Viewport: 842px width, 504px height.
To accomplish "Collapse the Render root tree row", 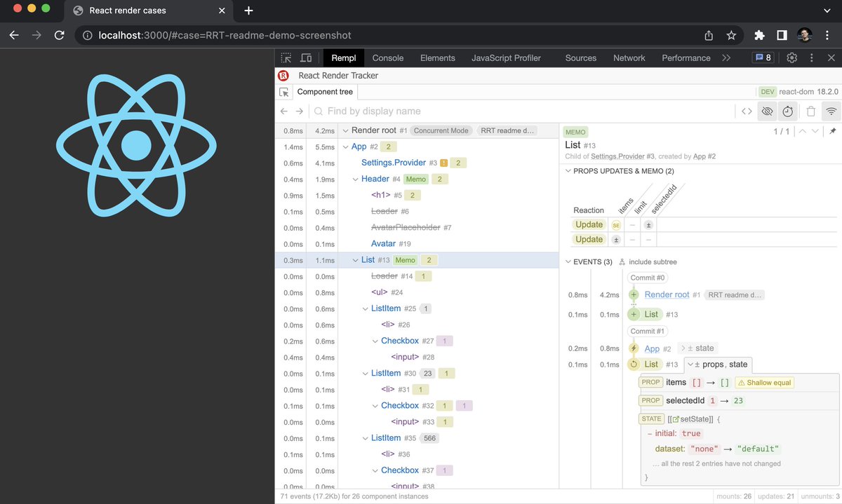I will coord(345,130).
